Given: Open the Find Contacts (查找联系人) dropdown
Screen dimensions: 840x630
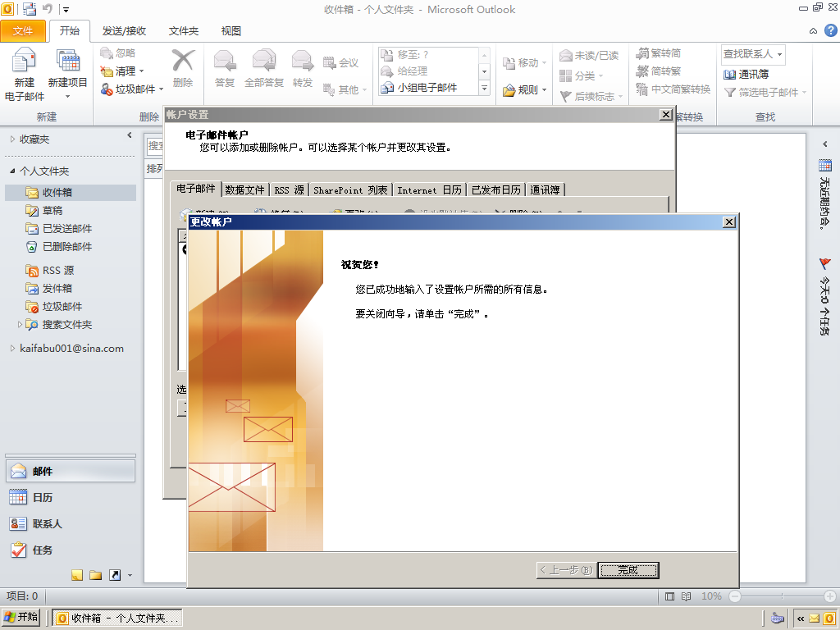Looking at the screenshot, I should pos(779,54).
